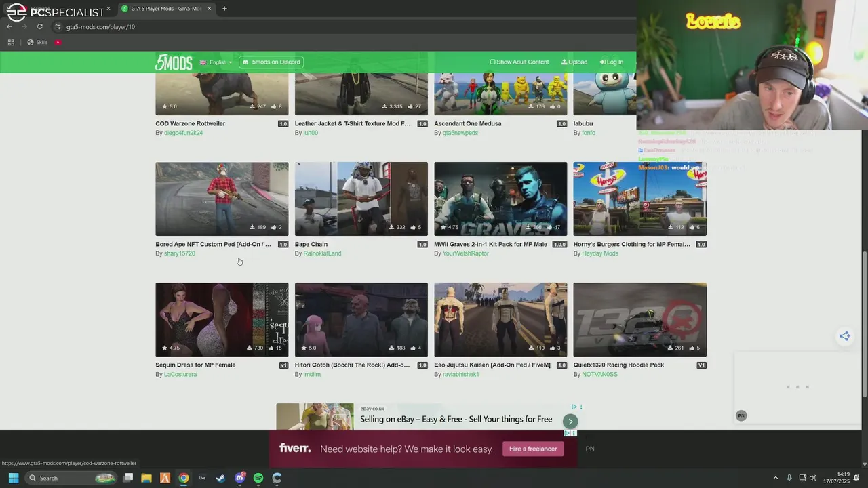Open author YourWelshRaptor profile
Screen dimensions: 868x488
click(x=466, y=253)
